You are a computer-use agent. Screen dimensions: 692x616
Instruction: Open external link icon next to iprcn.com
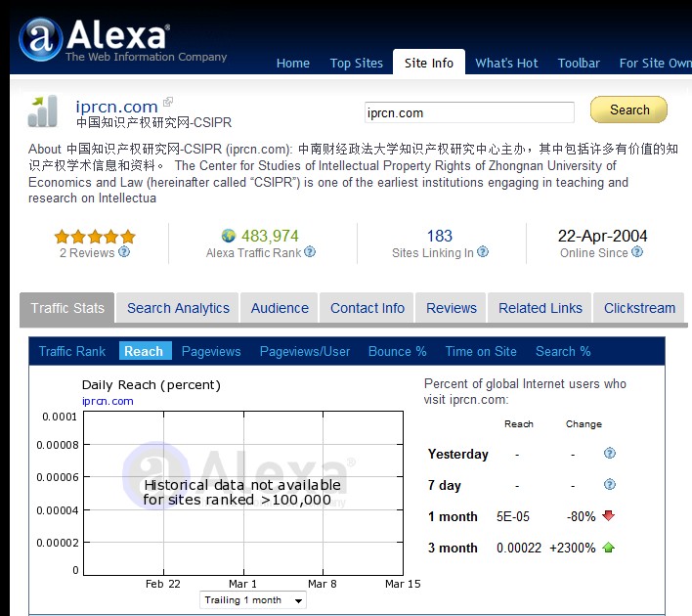(168, 102)
